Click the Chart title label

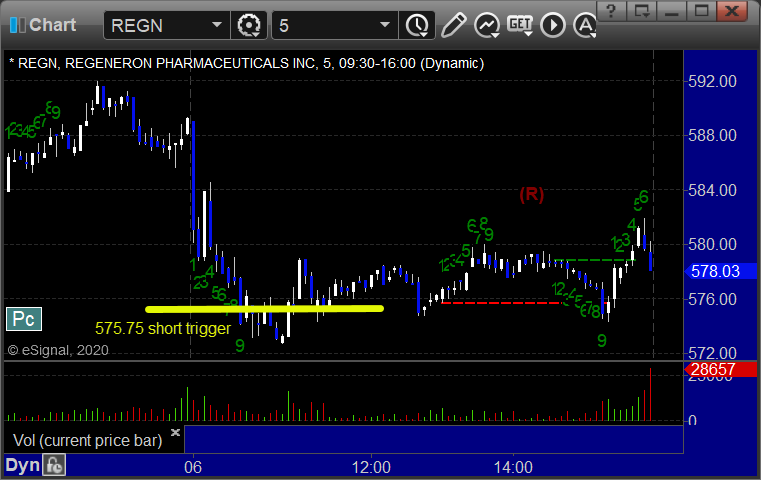tap(52, 25)
